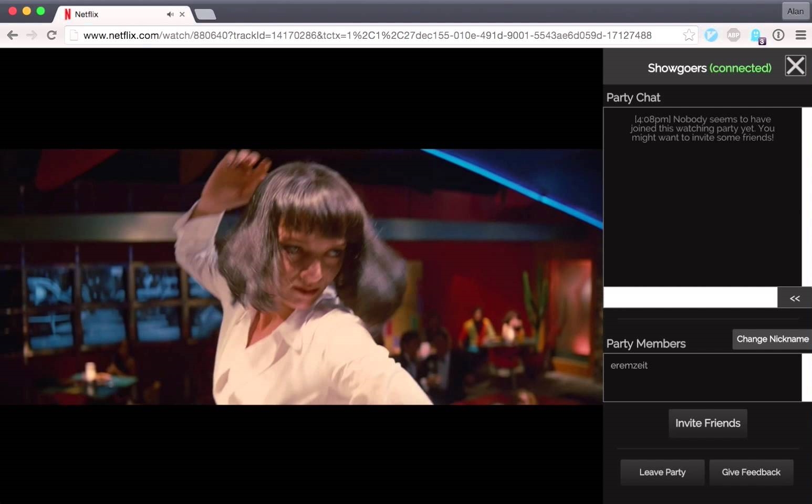This screenshot has width=812, height=504.
Task: Select party member eremzeit
Action: point(629,365)
